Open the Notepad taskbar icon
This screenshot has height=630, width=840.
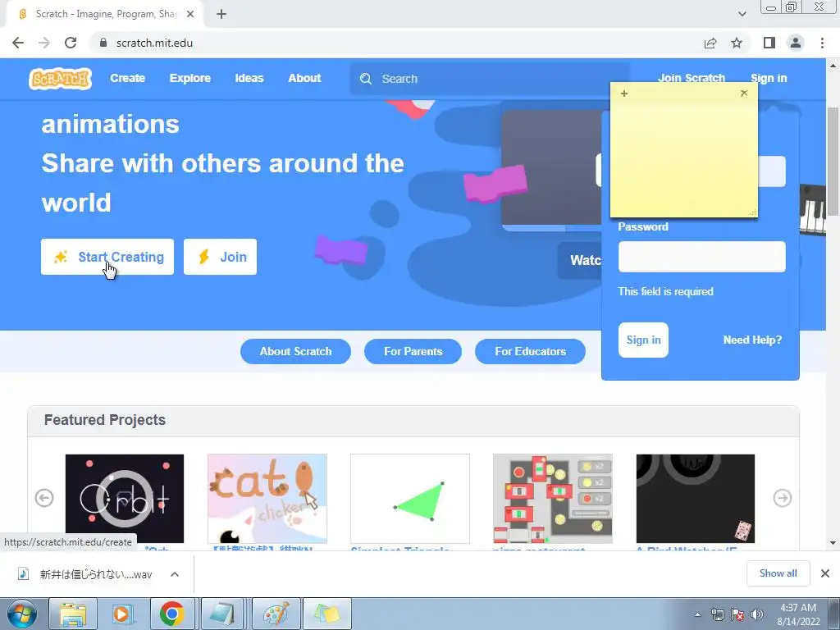[223, 614]
